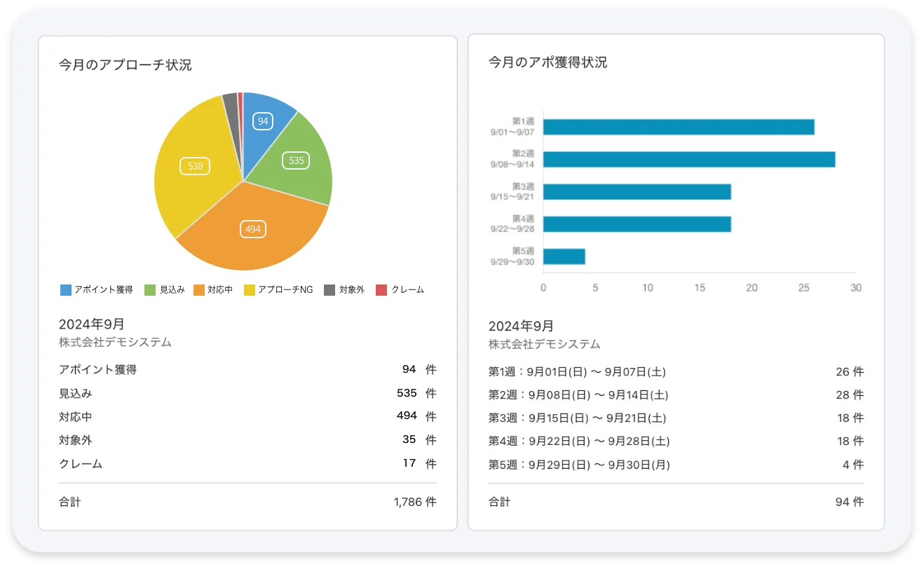Click the gray 対象外 legend swatch
The width and height of the screenshot is (924, 569).
point(329,290)
